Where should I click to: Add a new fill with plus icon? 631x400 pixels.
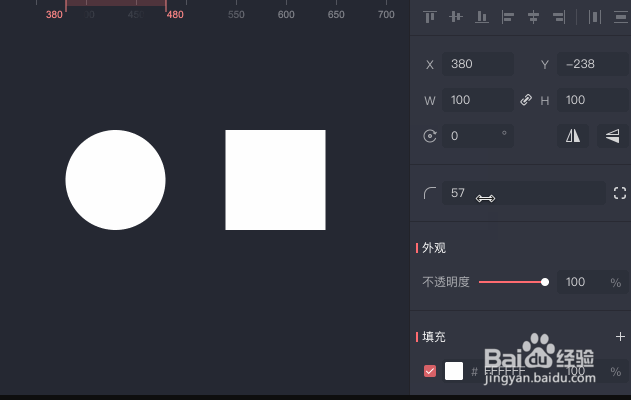click(x=620, y=336)
